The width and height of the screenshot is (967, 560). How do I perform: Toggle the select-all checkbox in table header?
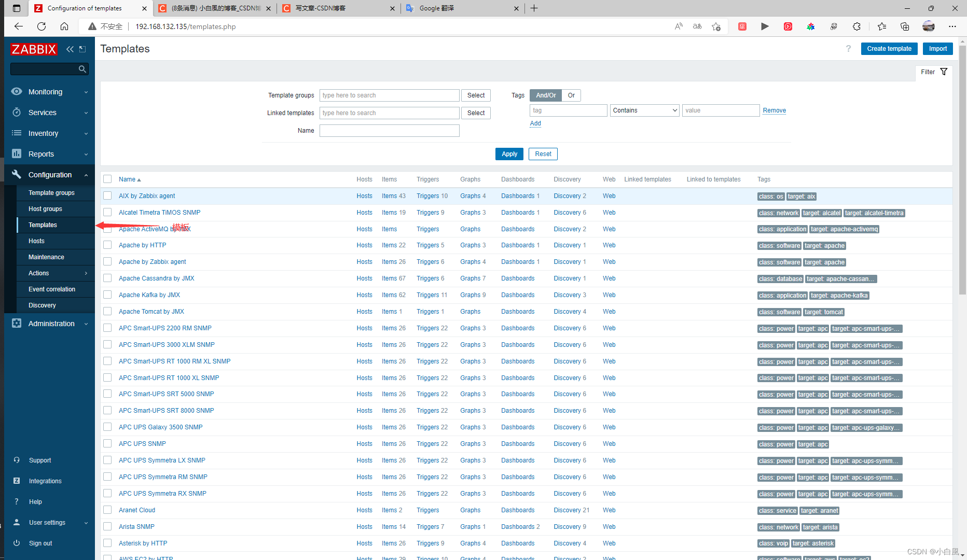[107, 179]
